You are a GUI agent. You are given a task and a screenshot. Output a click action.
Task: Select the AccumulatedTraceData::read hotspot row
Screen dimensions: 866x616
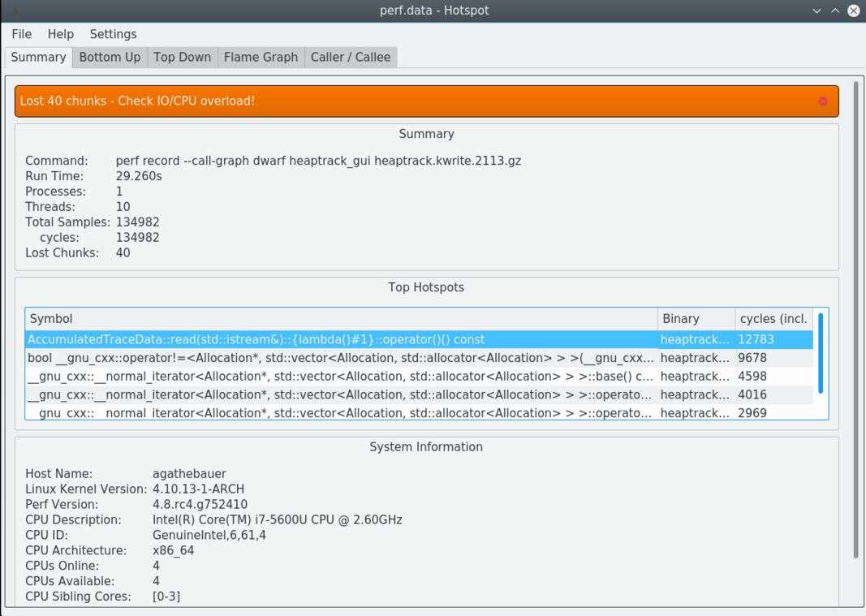tap(341, 339)
